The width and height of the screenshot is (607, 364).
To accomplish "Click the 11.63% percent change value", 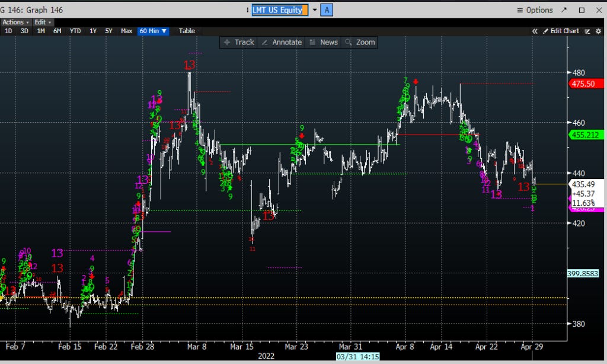I will (583, 203).
